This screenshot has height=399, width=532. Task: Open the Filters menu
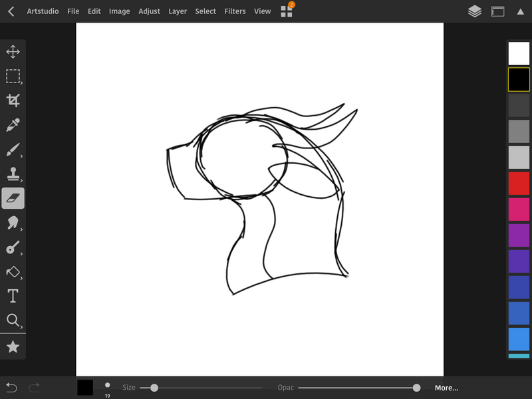(235, 11)
